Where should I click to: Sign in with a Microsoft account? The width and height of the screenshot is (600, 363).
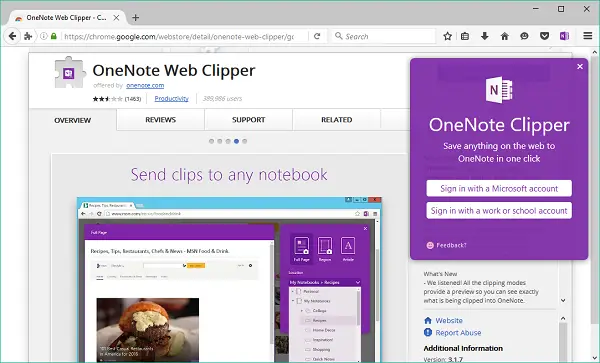coord(499,188)
